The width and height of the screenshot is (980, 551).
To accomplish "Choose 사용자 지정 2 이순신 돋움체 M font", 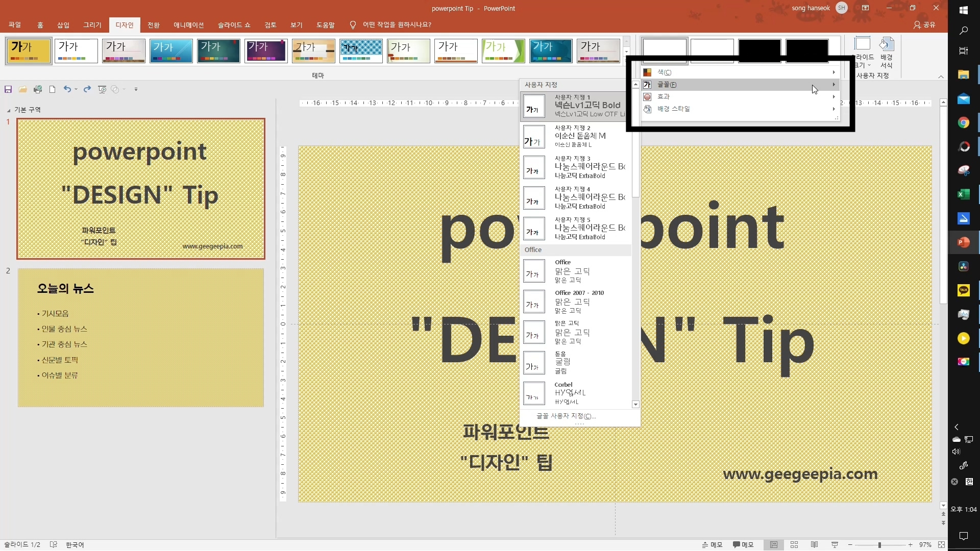I will pyautogui.click(x=576, y=136).
